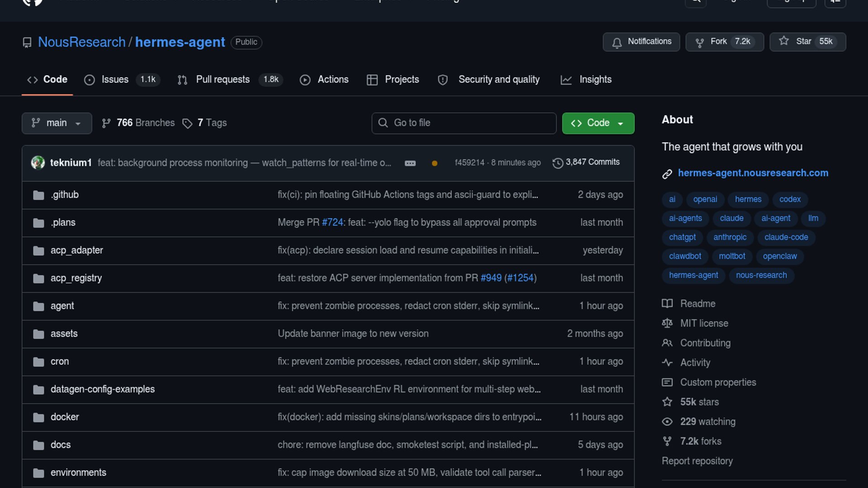Fork the repository
The image size is (868, 488).
(x=724, y=42)
